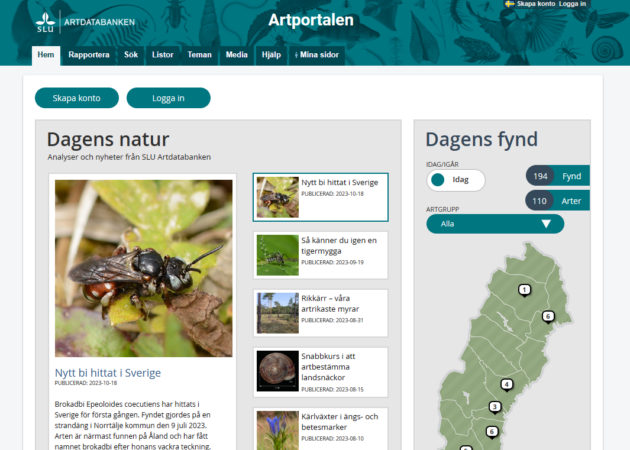The width and height of the screenshot is (630, 450).
Task: Expand the Artgrupp Alla dropdown
Action: pos(495,224)
